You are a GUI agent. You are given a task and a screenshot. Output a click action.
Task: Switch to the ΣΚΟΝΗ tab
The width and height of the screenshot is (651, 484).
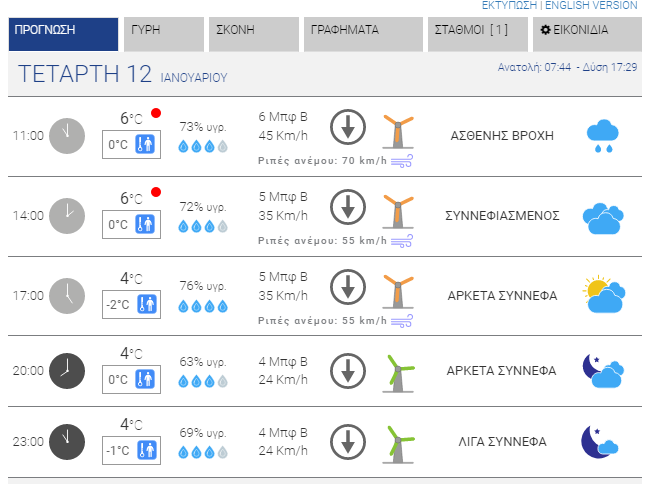pyautogui.click(x=251, y=31)
